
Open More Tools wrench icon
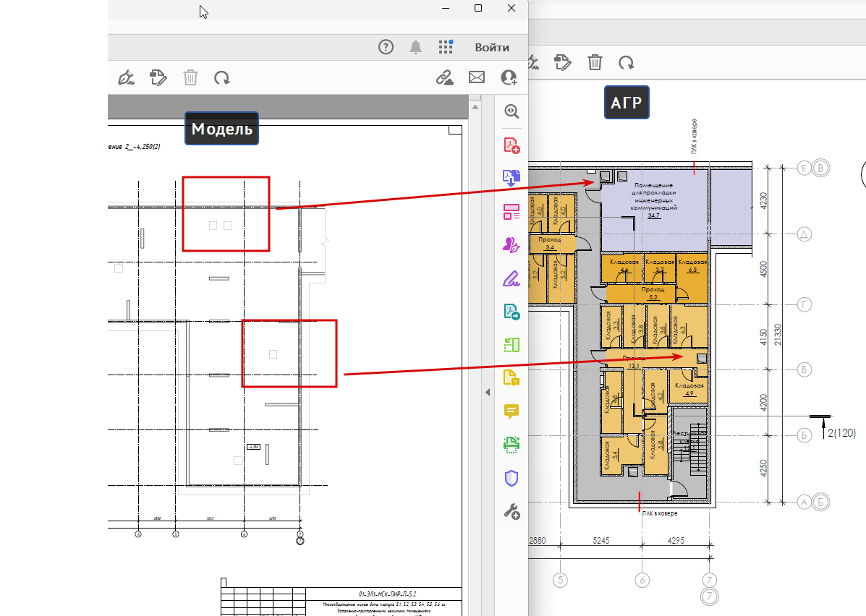click(x=511, y=512)
